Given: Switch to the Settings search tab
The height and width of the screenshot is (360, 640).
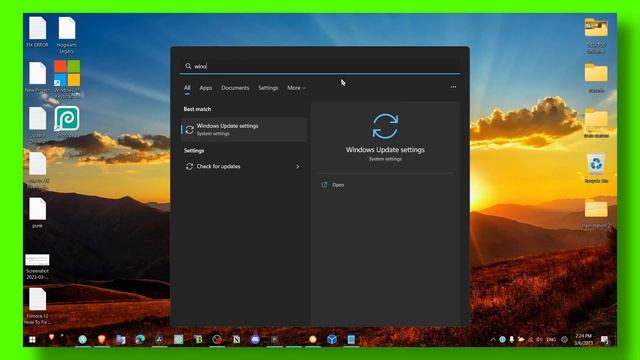Looking at the screenshot, I should [268, 88].
